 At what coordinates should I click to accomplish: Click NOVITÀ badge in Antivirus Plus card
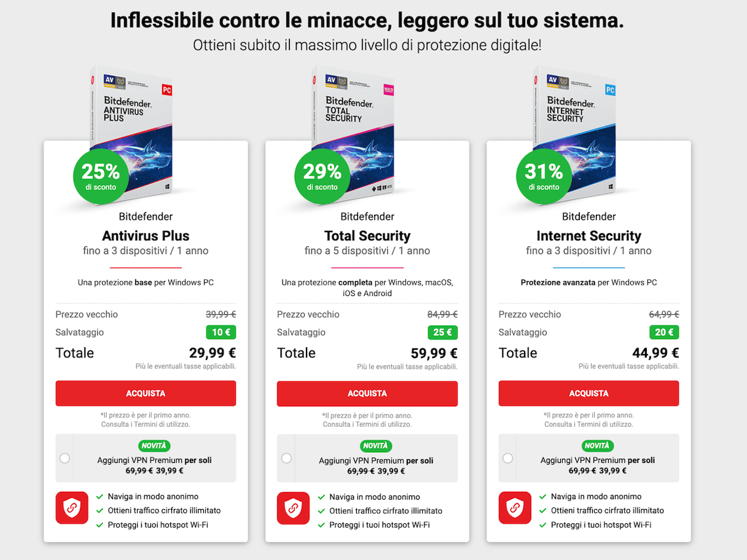pos(154,446)
